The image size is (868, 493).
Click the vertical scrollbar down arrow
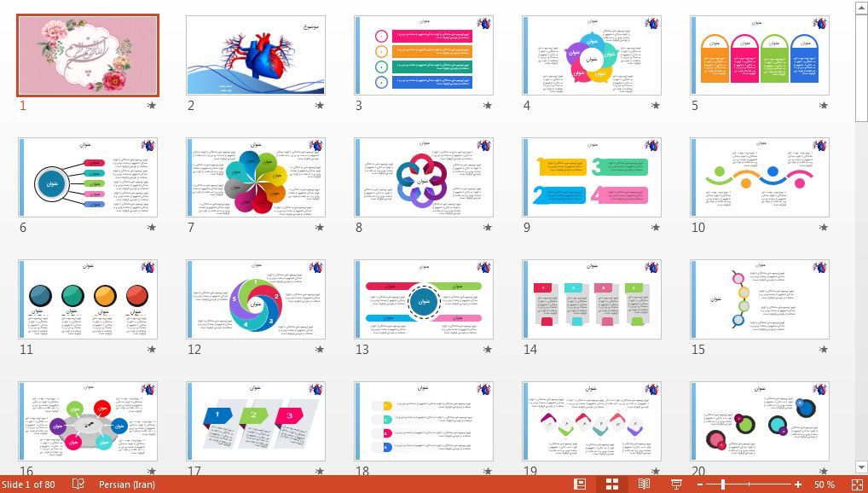click(860, 467)
